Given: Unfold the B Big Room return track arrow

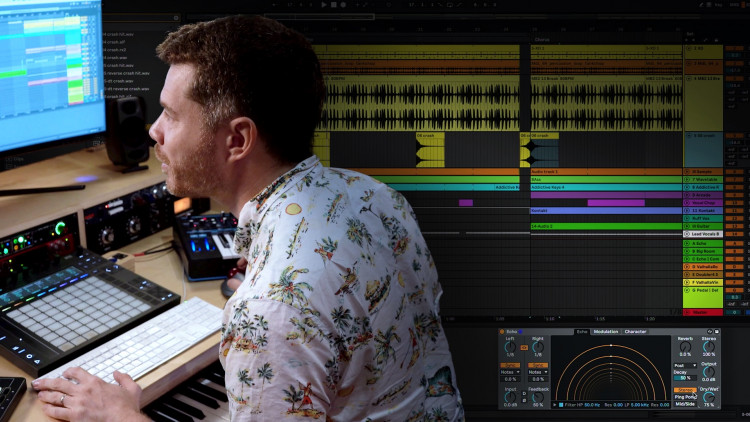Looking at the screenshot, I should pyautogui.click(x=688, y=251).
